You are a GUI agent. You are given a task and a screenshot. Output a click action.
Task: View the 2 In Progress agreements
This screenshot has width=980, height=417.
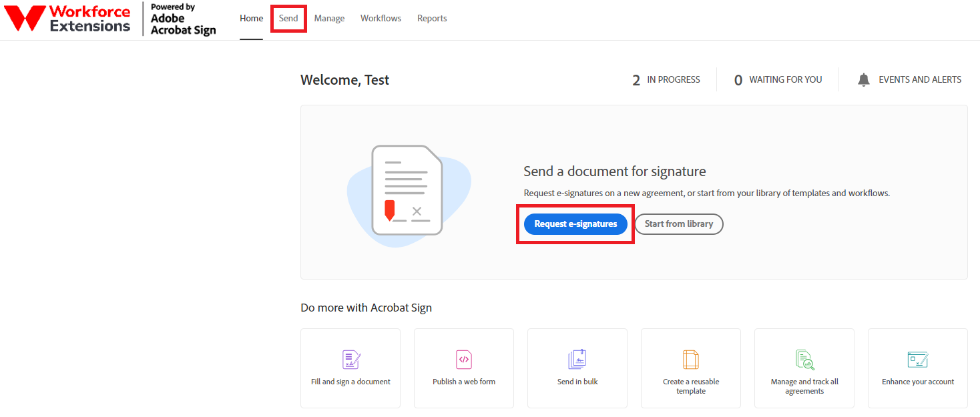[x=666, y=80]
